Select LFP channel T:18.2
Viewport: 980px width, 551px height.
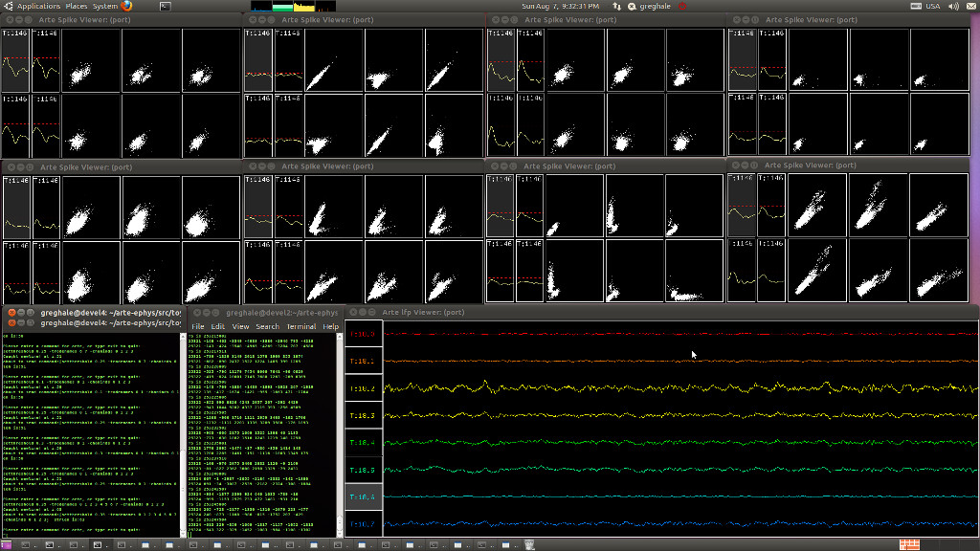click(x=363, y=388)
